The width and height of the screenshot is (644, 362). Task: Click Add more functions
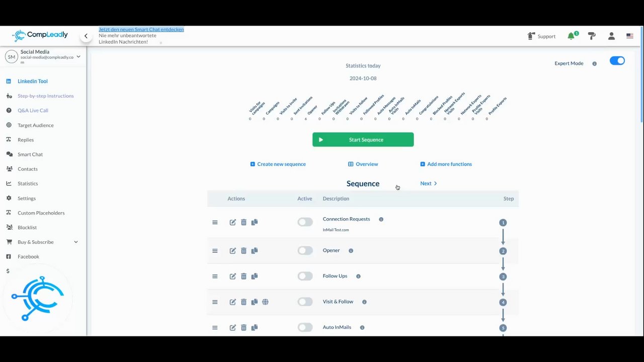coord(446,164)
